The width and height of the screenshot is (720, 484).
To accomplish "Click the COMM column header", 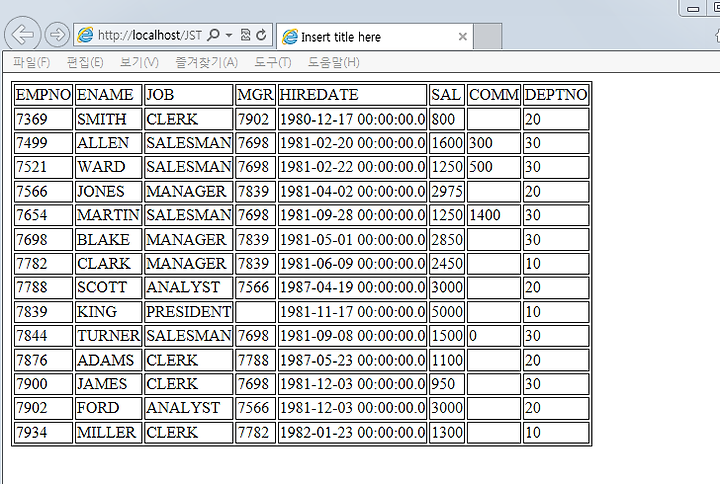I will pyautogui.click(x=494, y=95).
